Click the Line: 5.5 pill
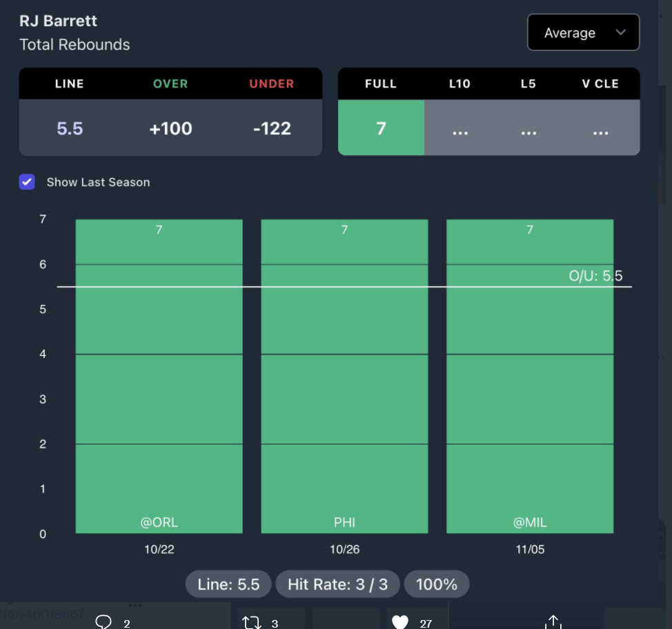 pos(228,584)
